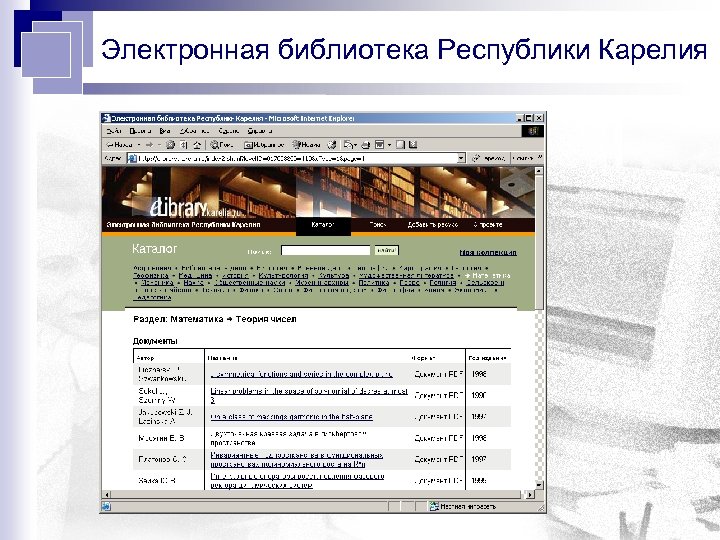720x540 pixels.
Task: Click the vertical scrollbar down arrow
Action: [x=540, y=485]
